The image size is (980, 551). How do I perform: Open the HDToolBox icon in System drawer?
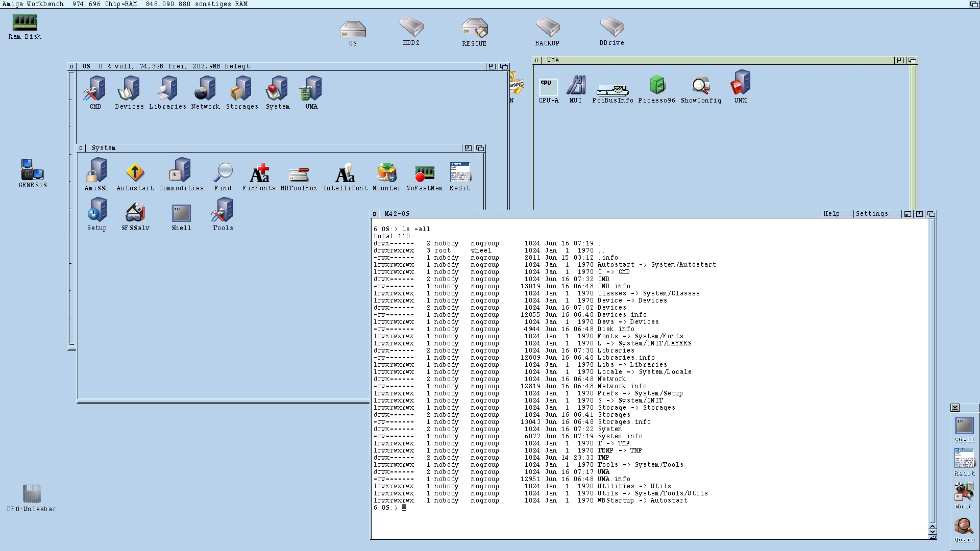pos(299,175)
